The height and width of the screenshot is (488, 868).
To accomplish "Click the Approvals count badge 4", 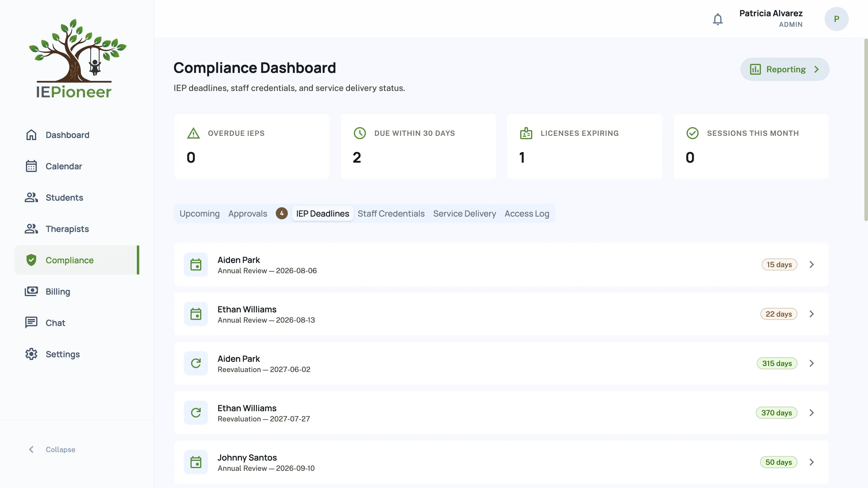I will [282, 213].
